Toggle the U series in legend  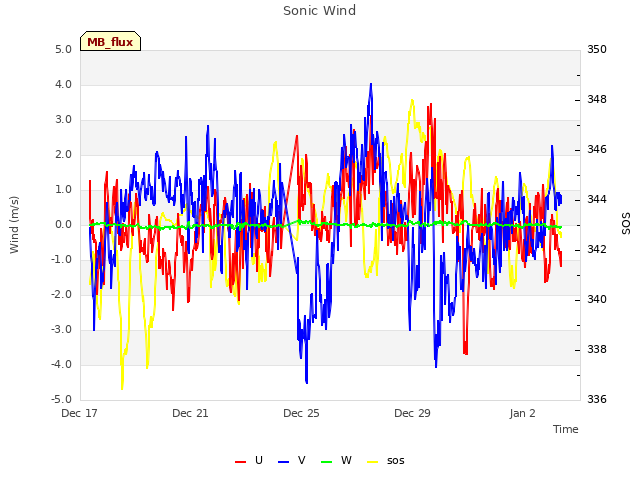coord(249,460)
